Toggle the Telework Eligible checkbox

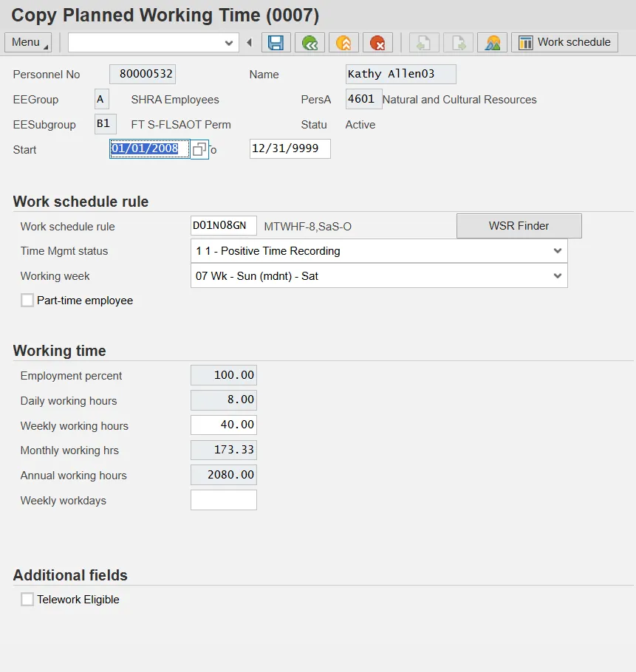[27, 599]
